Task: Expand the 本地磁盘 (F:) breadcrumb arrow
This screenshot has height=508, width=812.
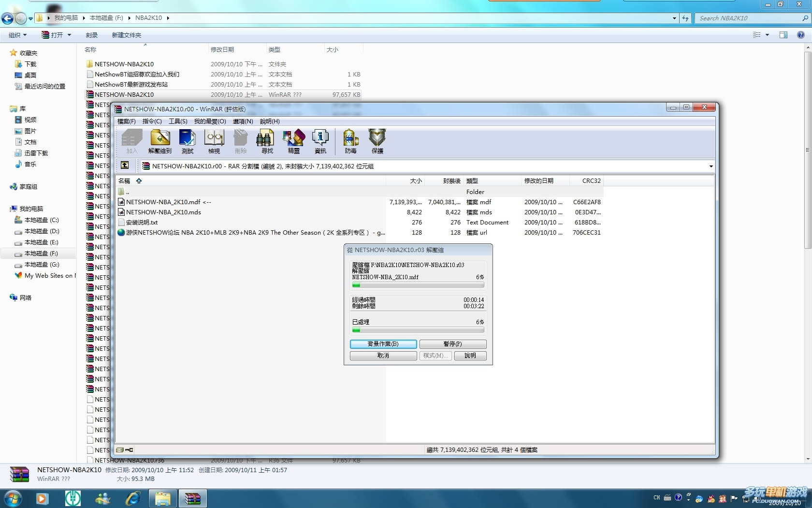Action: (x=129, y=18)
